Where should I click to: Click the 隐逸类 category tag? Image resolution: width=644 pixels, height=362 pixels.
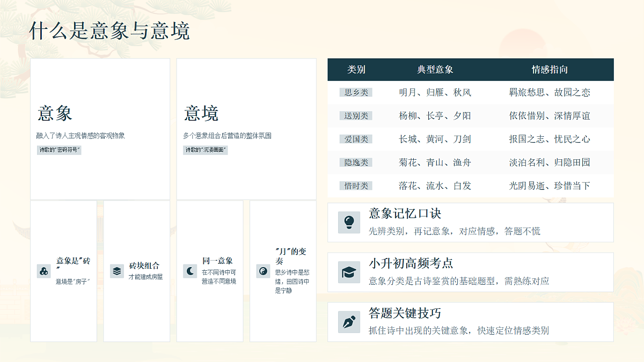(356, 162)
